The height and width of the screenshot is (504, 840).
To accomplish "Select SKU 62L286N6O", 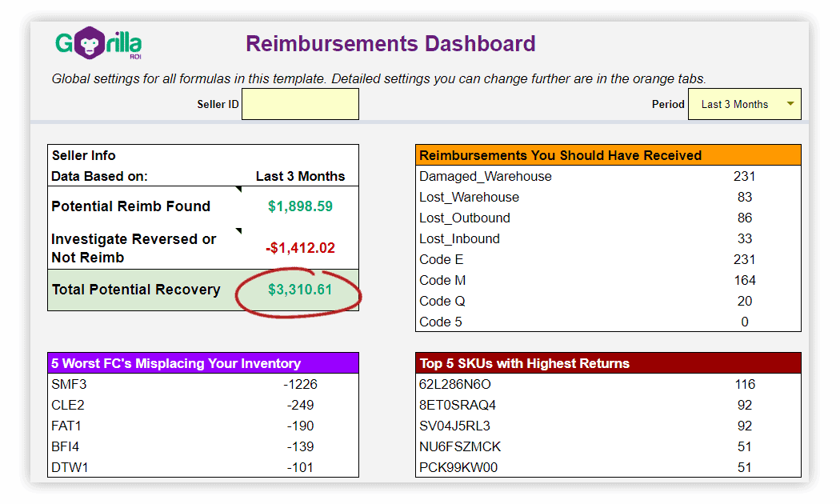I will (456, 384).
